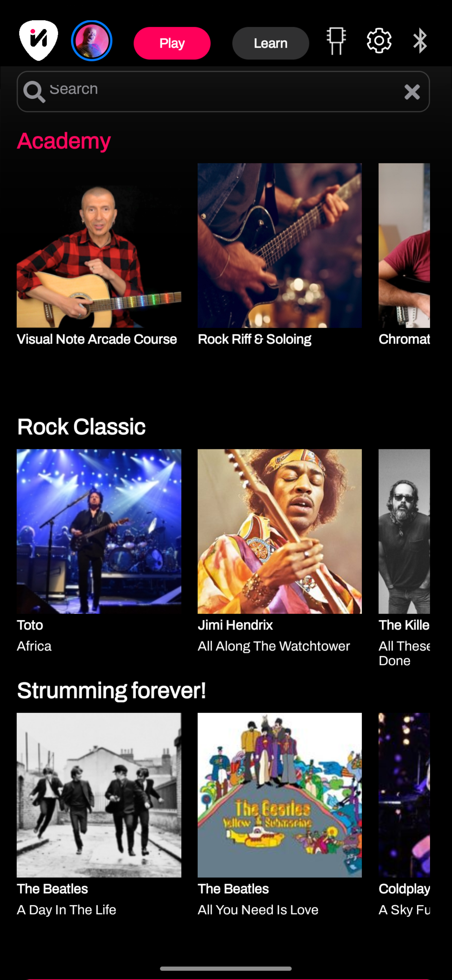
Task: Open Visual Note Arcade Course thumbnail
Action: tap(99, 245)
